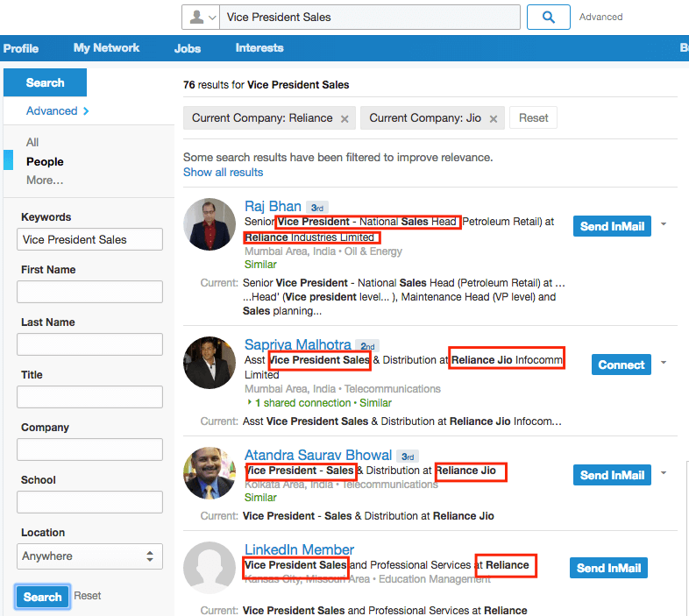Open the My Network menu

coord(106,48)
